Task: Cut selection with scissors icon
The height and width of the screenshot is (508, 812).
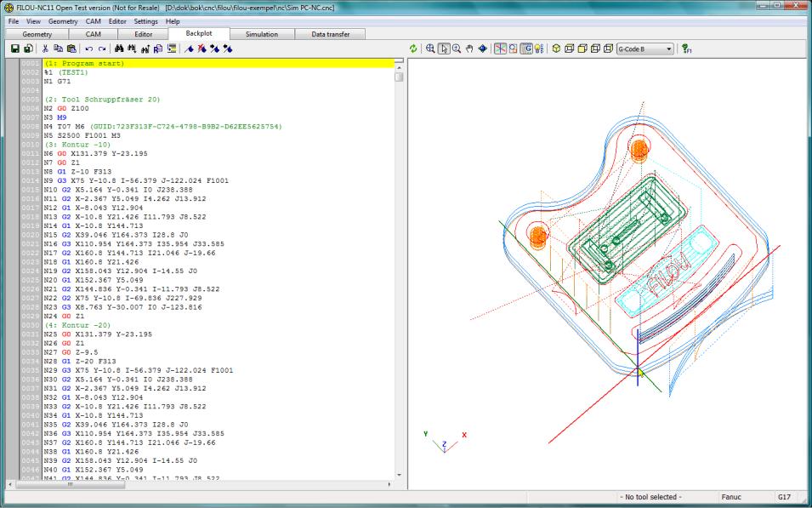Action: (x=45, y=49)
